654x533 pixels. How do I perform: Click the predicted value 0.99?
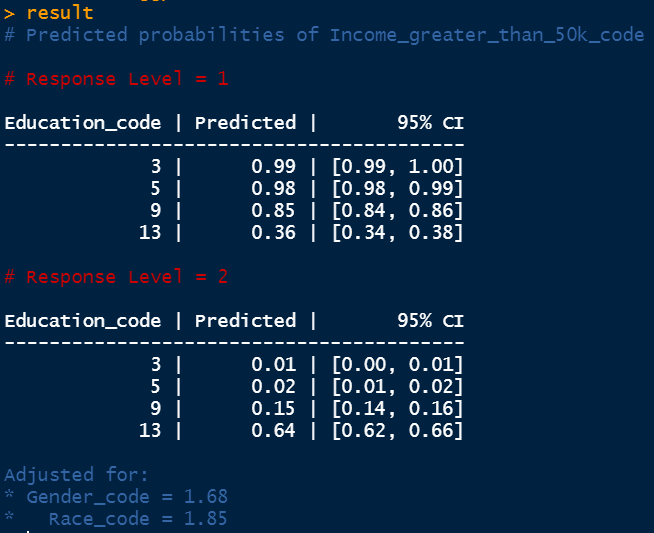pyautogui.click(x=273, y=167)
